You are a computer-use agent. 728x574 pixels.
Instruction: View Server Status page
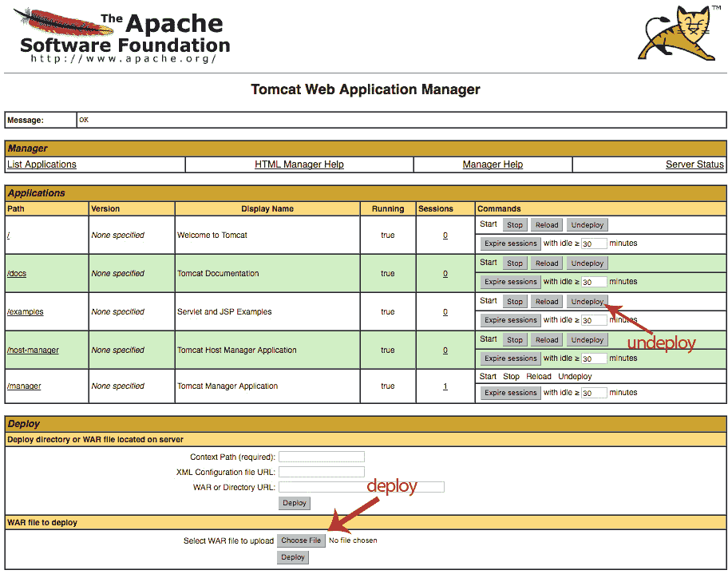pyautogui.click(x=694, y=164)
